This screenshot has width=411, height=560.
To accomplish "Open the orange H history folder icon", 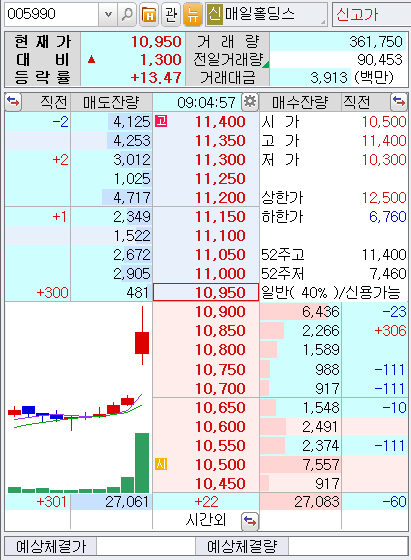I will (149, 14).
